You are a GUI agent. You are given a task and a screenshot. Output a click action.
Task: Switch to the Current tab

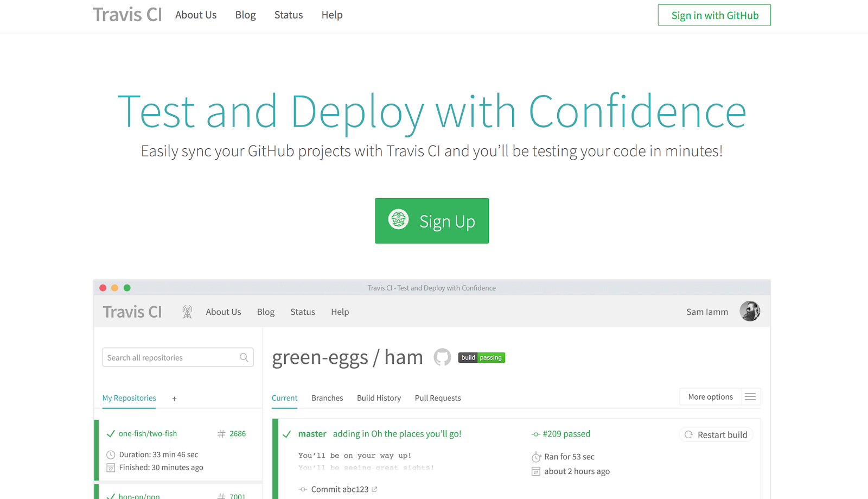pos(284,398)
